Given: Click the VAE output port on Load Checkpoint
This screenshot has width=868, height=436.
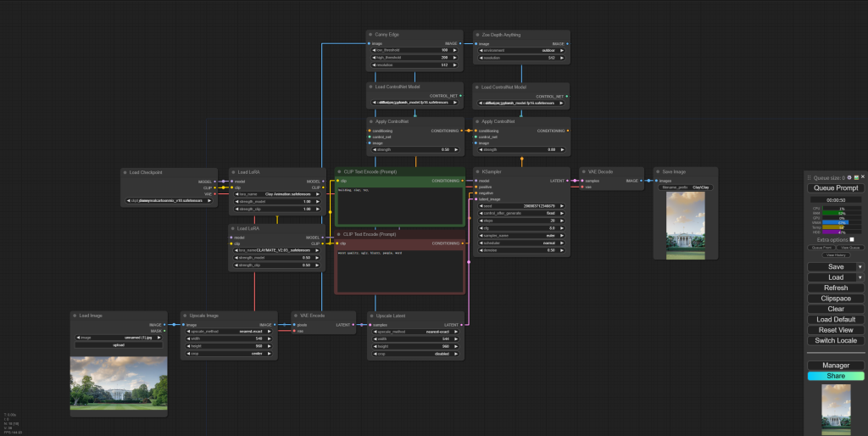Looking at the screenshot, I should pos(214,194).
